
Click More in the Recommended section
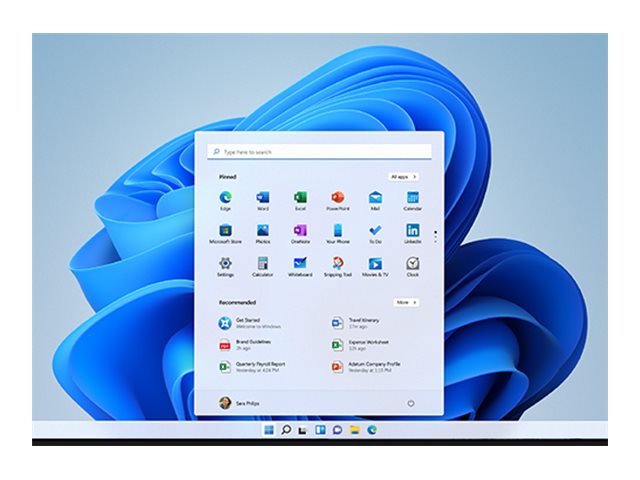click(407, 302)
